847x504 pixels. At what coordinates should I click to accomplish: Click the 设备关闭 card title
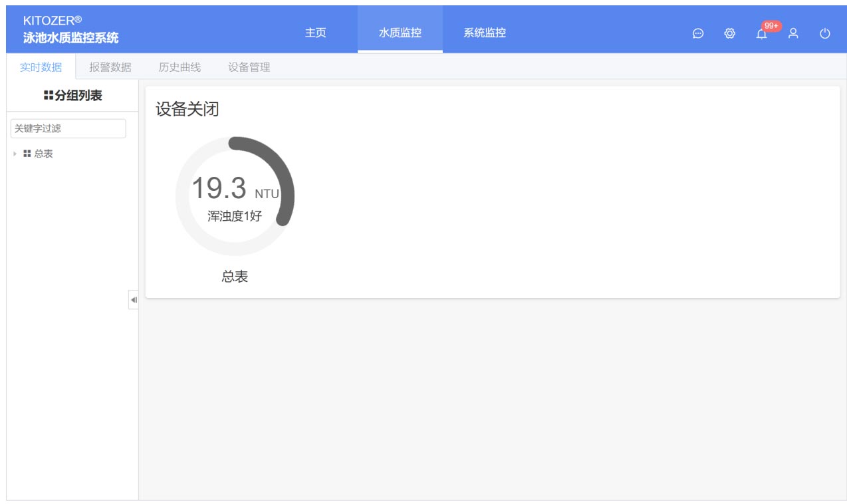pyautogui.click(x=187, y=109)
